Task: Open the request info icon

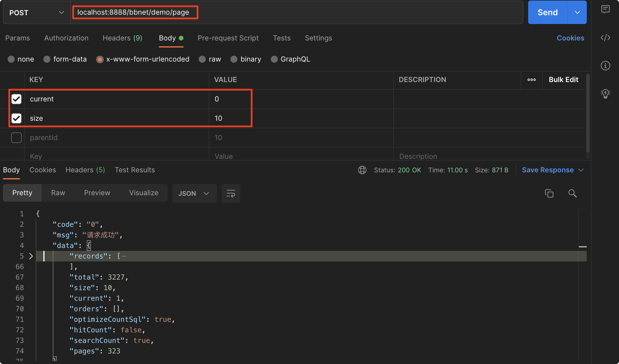Action: (x=605, y=66)
